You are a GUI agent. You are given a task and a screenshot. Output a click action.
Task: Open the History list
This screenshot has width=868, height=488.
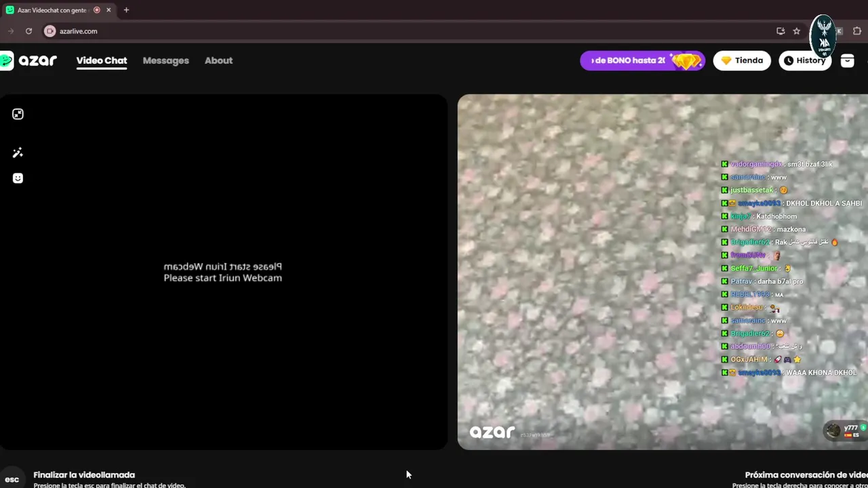pyautogui.click(x=805, y=60)
